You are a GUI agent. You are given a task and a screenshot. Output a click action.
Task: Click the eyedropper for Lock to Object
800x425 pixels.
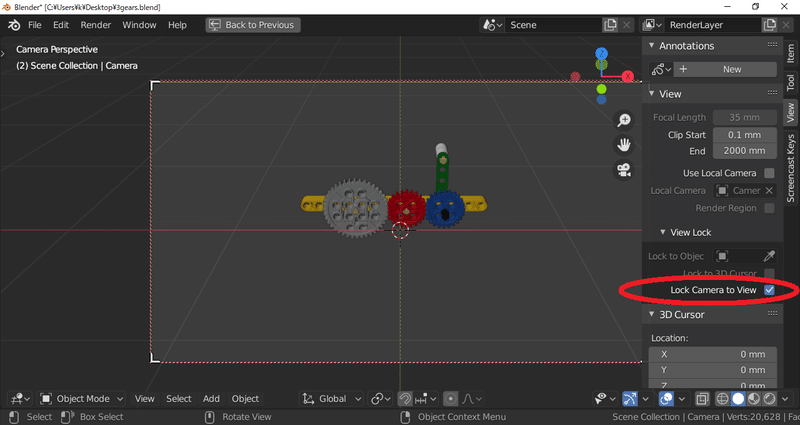[769, 256]
